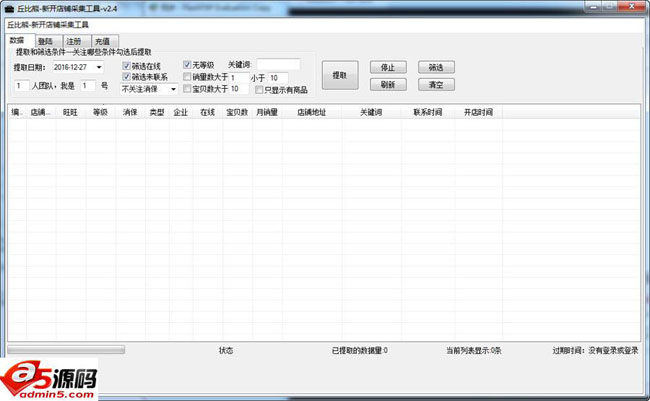The width and height of the screenshot is (650, 401).
Task: Click the 筛选 button
Action: [x=435, y=67]
